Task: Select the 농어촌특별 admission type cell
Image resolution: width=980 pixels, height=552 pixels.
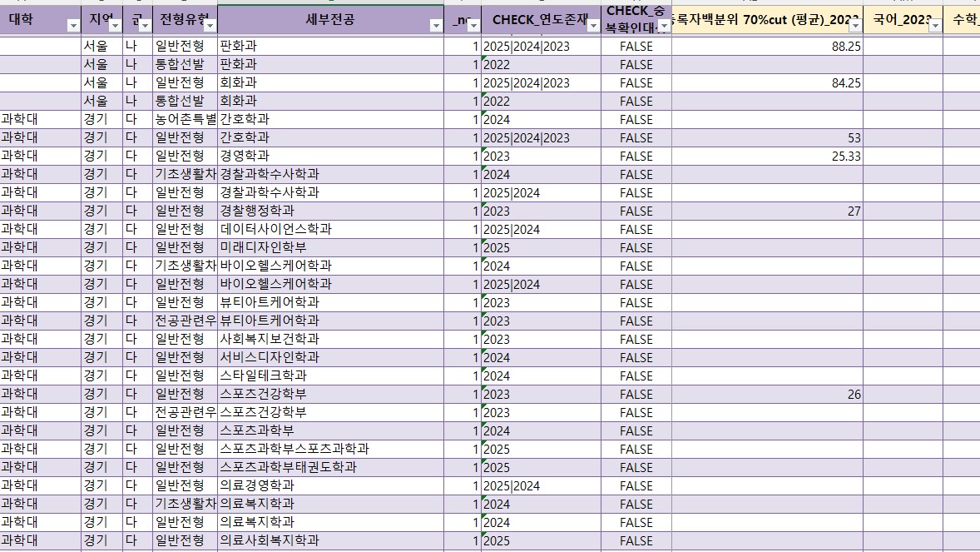Action: 185,119
